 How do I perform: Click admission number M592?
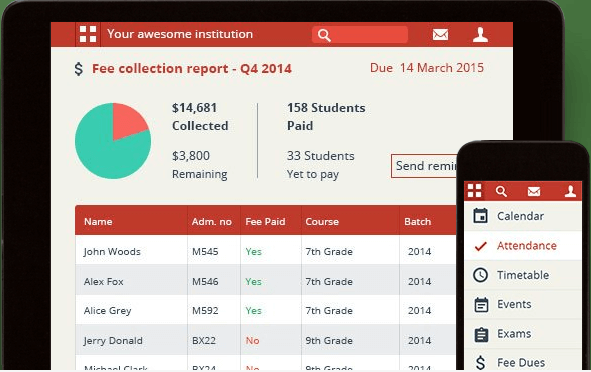[205, 311]
